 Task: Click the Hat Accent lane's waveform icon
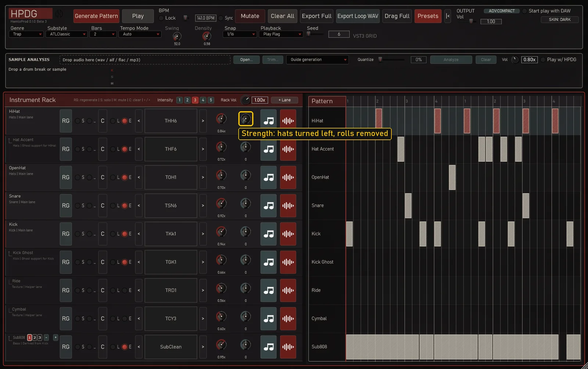288,149
